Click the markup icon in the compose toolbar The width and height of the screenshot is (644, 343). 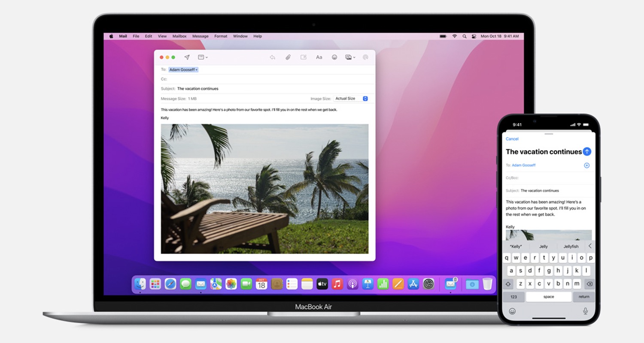304,57
